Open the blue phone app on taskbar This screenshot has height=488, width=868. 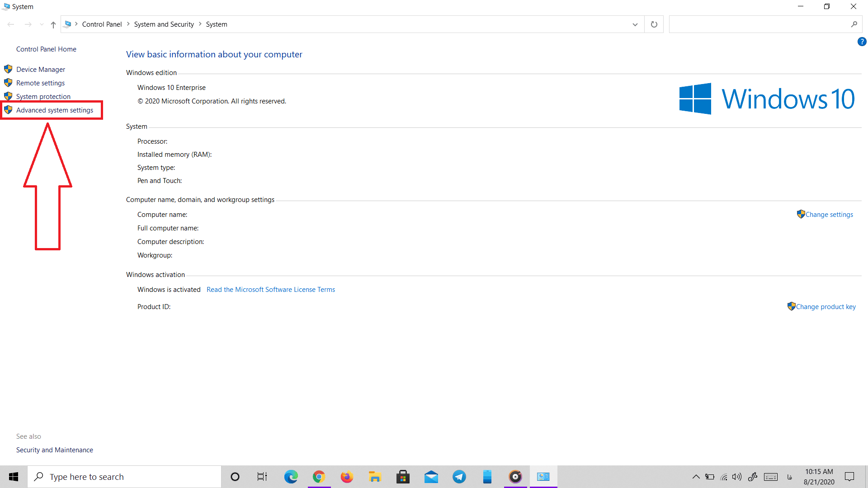487,477
